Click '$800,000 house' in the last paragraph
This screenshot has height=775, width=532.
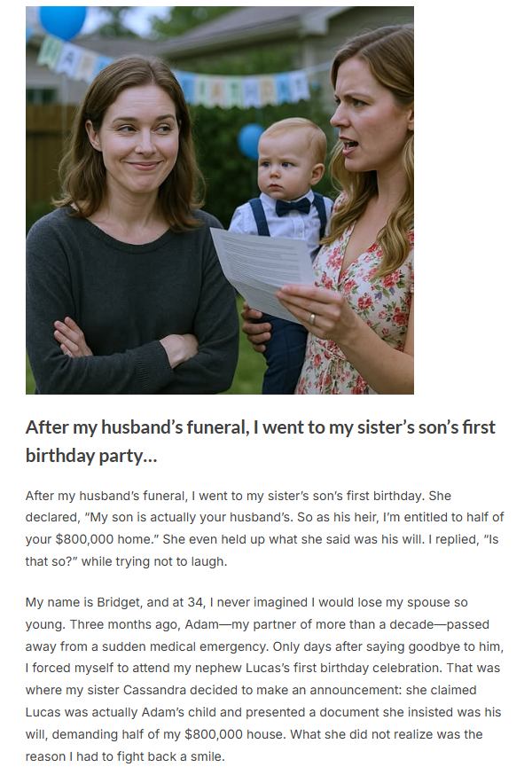pos(235,734)
